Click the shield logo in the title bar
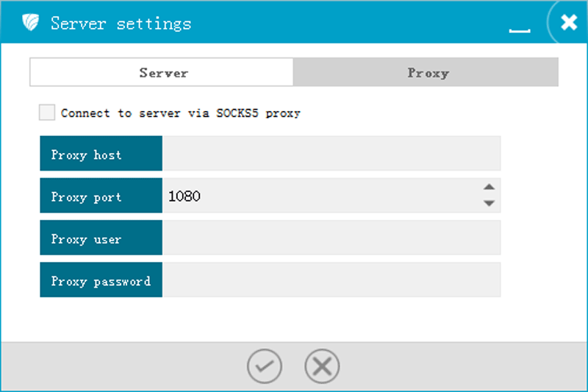The width and height of the screenshot is (588, 392). [30, 23]
